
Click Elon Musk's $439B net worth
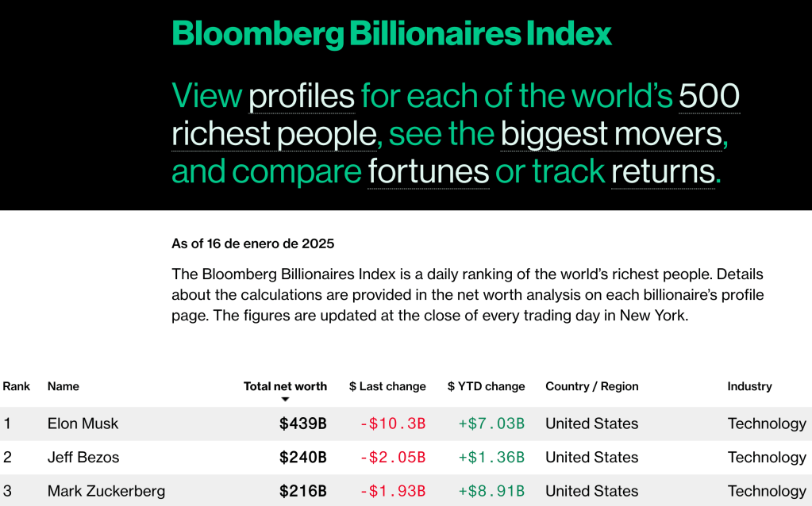pos(302,424)
